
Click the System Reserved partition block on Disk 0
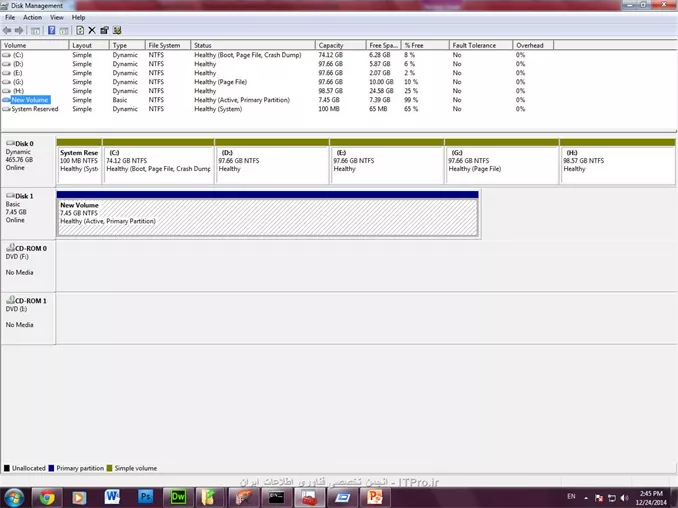click(x=79, y=162)
